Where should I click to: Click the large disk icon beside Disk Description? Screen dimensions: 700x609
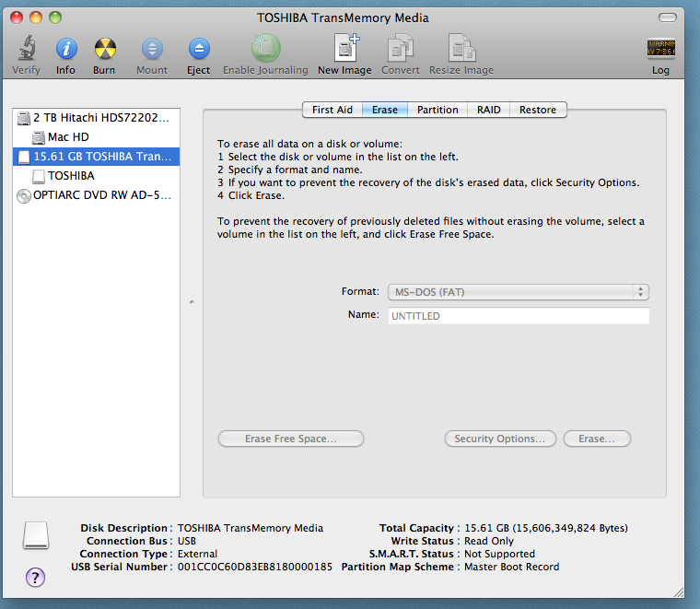point(36,535)
